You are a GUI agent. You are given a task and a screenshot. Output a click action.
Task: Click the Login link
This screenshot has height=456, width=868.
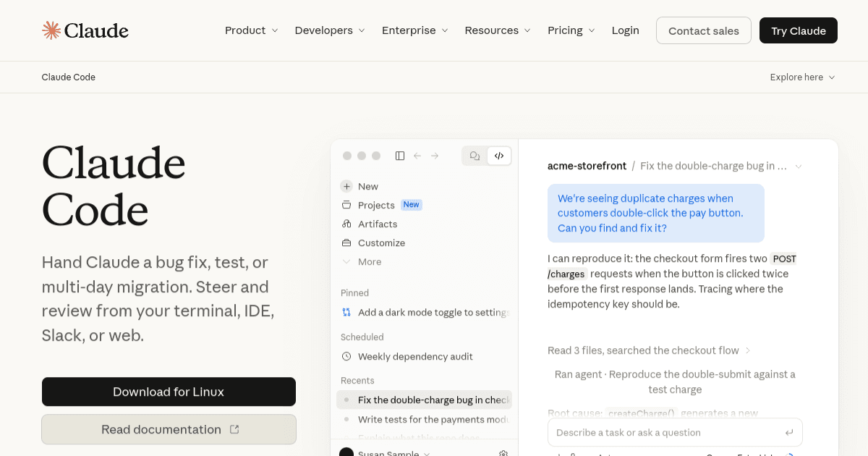(x=626, y=30)
